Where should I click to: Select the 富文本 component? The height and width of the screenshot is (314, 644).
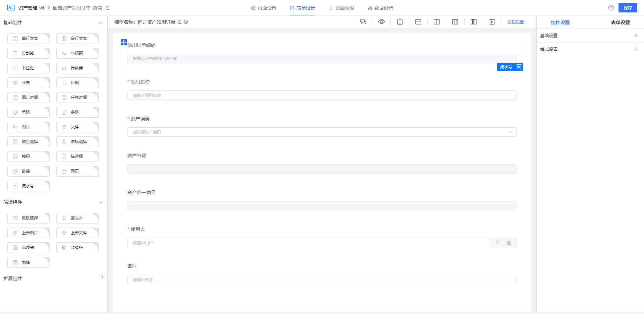(x=77, y=218)
